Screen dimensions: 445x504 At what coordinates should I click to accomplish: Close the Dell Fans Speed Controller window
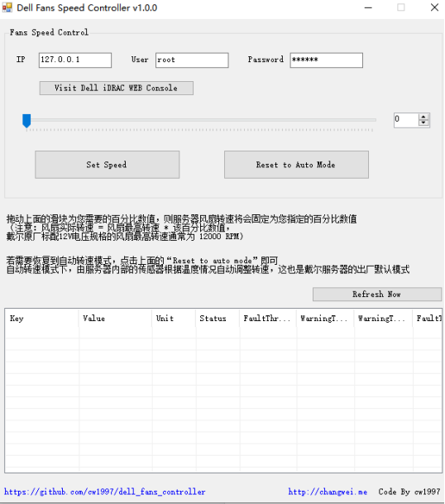tap(434, 7)
